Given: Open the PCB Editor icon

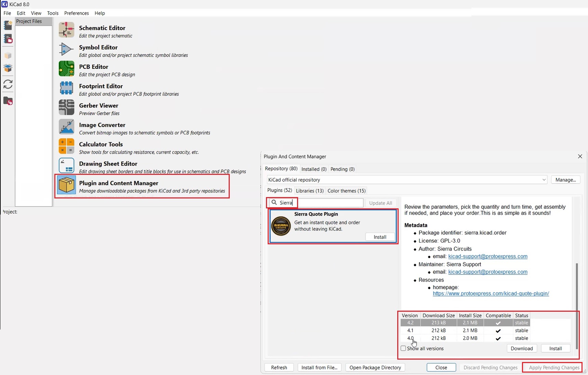Looking at the screenshot, I should 66,69.
